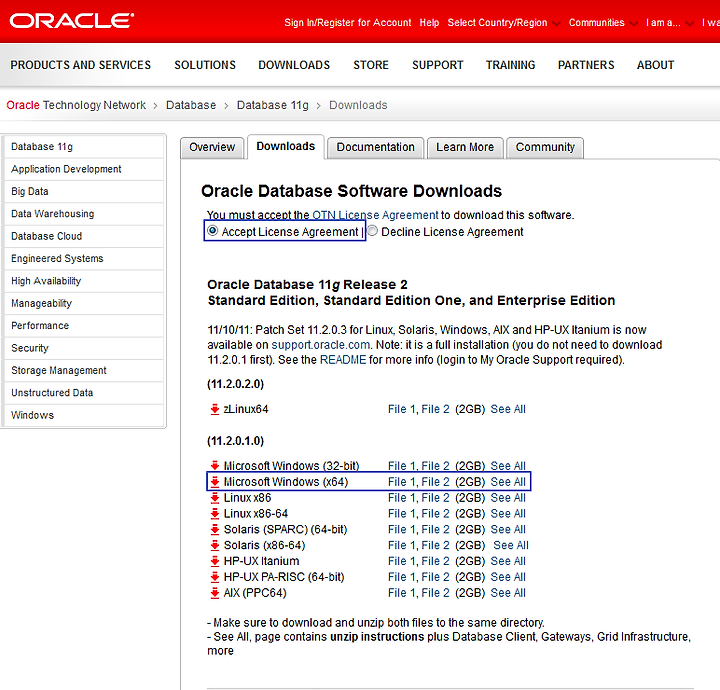
Task: Switch to the Downloads tab
Action: (286, 146)
